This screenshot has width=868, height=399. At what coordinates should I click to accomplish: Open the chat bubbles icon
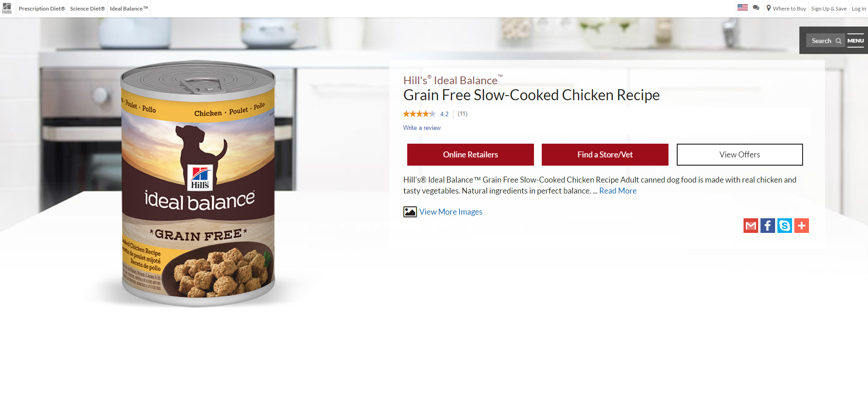[756, 8]
